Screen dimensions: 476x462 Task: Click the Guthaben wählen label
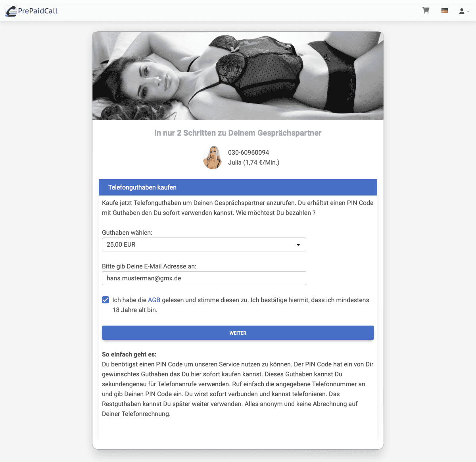tap(127, 233)
